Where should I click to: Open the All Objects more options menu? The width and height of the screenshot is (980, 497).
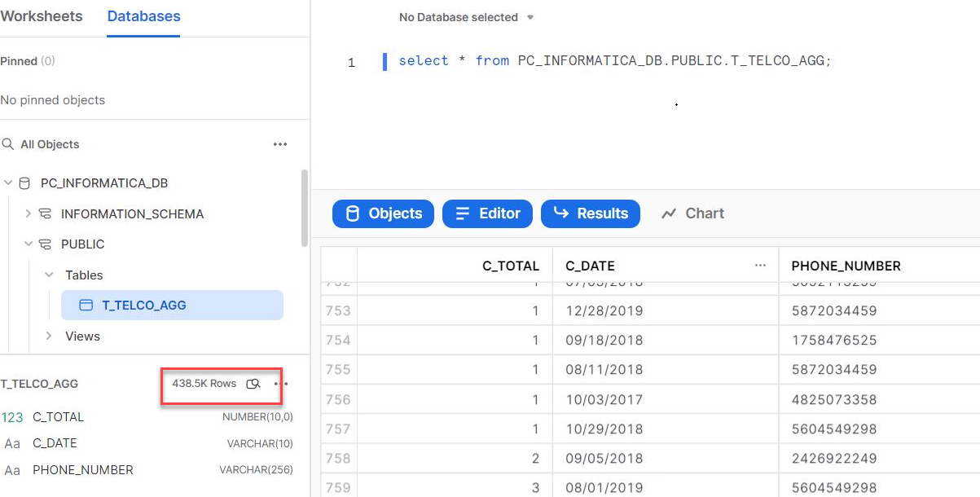(280, 144)
